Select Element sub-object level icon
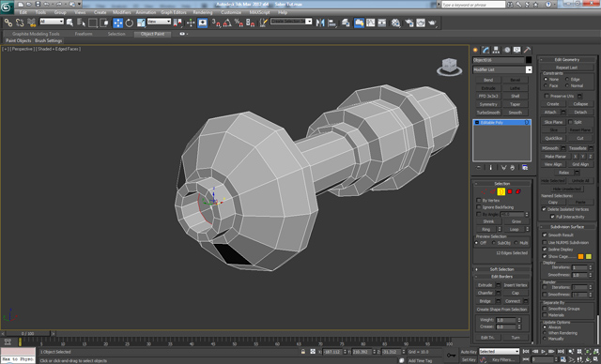 point(518,191)
